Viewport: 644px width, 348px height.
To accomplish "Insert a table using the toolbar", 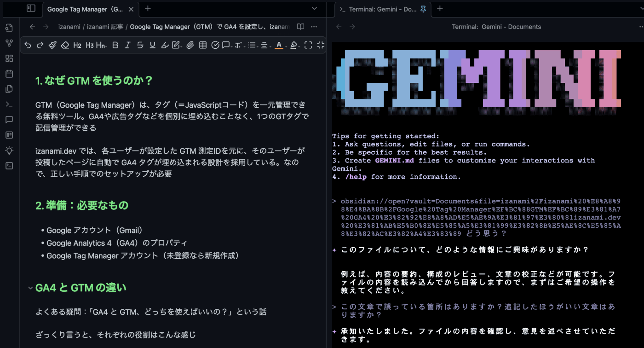I will (203, 45).
